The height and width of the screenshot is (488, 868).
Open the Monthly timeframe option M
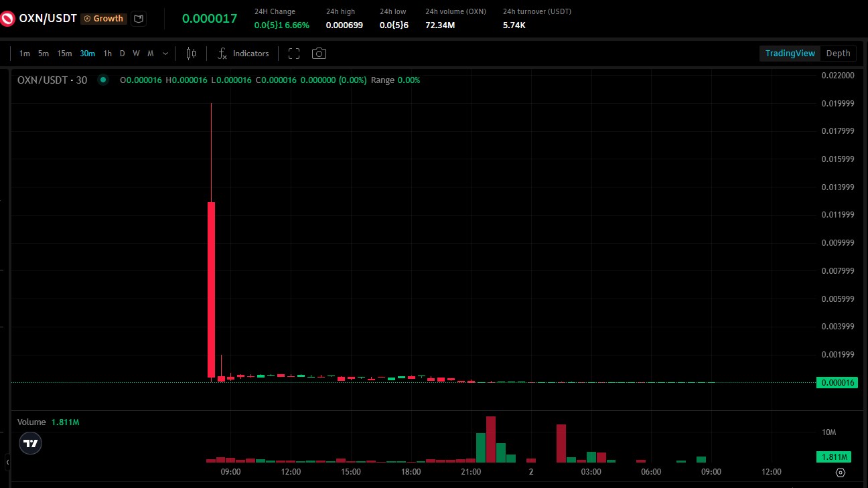coord(150,53)
